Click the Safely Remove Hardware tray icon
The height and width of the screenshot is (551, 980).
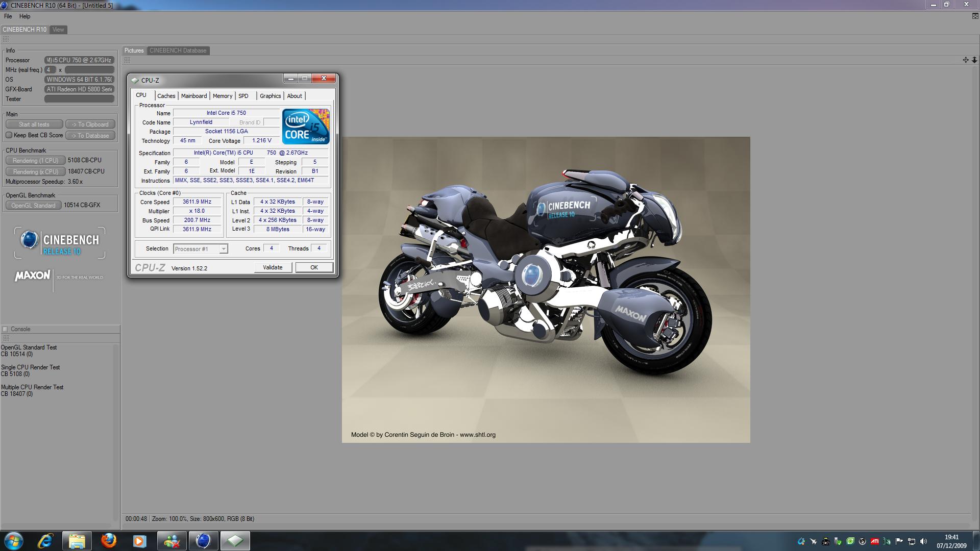pos(838,541)
